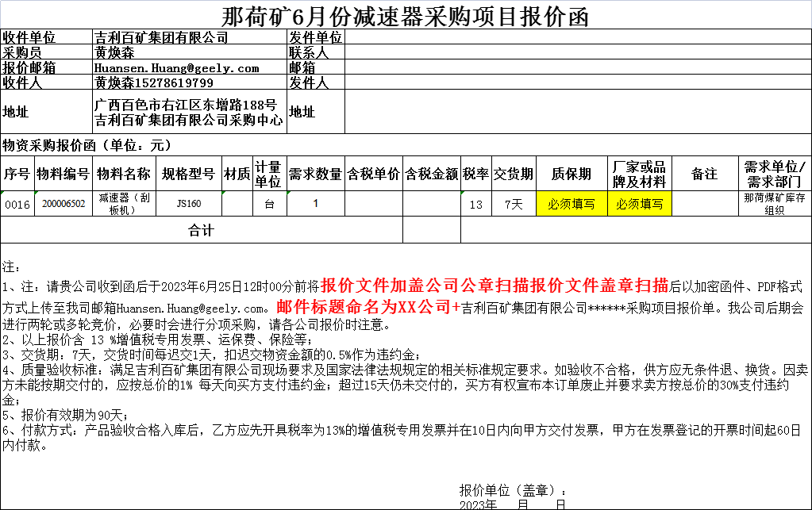Viewport: 812px width, 510px height.
Task: Select address cell 广西百色市右江区东增路188号
Action: coord(189,112)
